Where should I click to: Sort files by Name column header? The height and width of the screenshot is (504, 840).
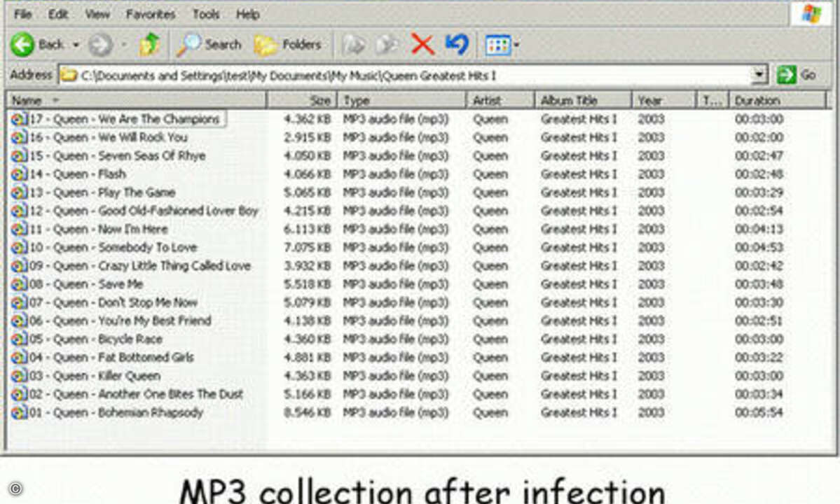[x=137, y=100]
